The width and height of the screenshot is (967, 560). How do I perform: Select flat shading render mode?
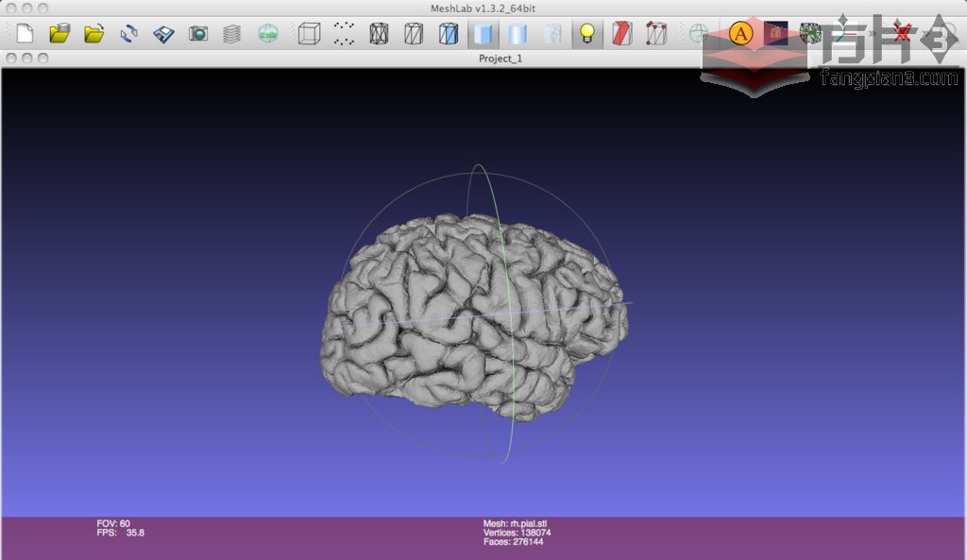click(483, 33)
